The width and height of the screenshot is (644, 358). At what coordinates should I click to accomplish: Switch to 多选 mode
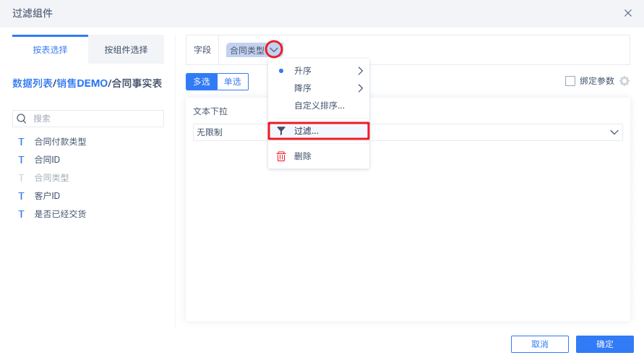(x=202, y=82)
